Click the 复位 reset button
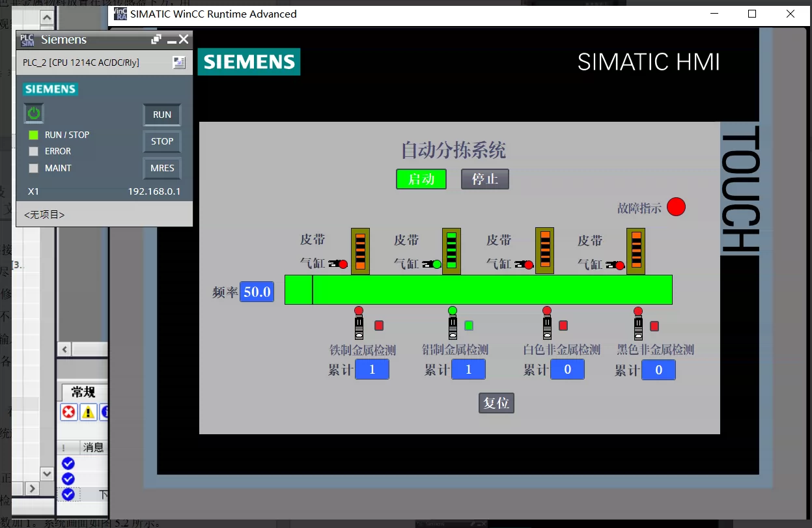 point(496,403)
